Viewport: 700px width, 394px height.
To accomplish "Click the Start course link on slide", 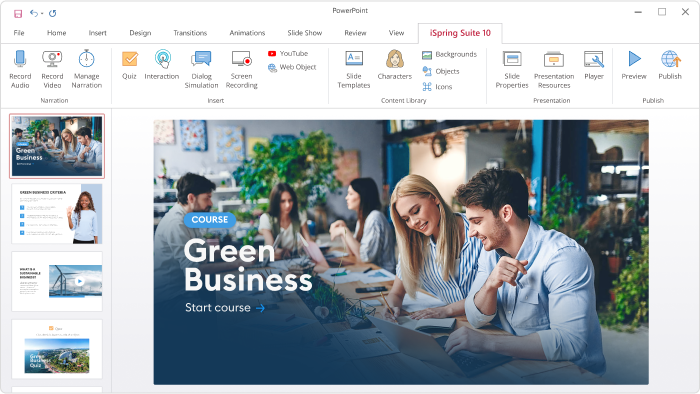I will pos(225,307).
